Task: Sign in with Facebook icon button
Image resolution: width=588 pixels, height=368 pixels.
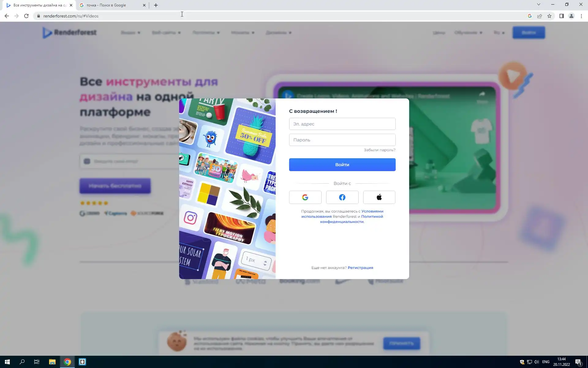Action: (342, 197)
